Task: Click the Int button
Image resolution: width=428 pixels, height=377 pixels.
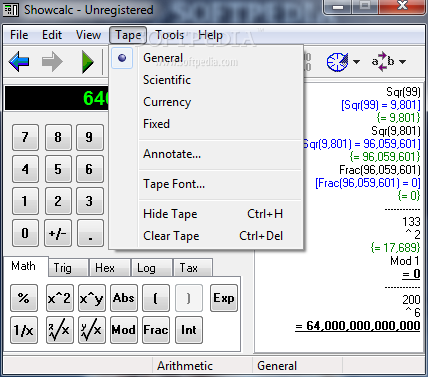Action: click(189, 330)
